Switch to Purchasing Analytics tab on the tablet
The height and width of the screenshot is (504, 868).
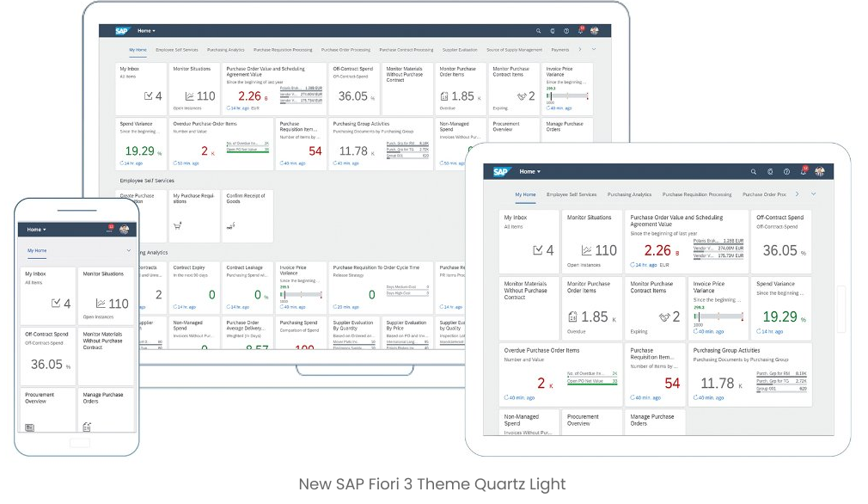pyautogui.click(x=629, y=194)
